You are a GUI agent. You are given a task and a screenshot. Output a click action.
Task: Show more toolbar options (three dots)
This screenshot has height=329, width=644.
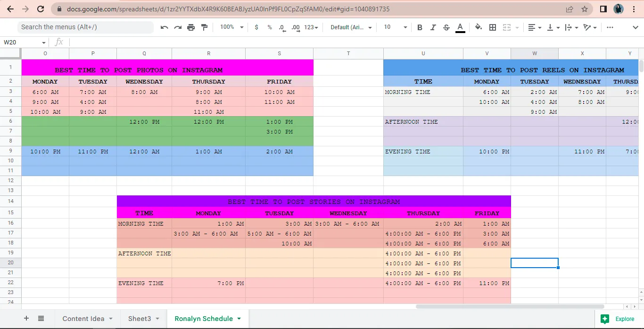click(610, 27)
